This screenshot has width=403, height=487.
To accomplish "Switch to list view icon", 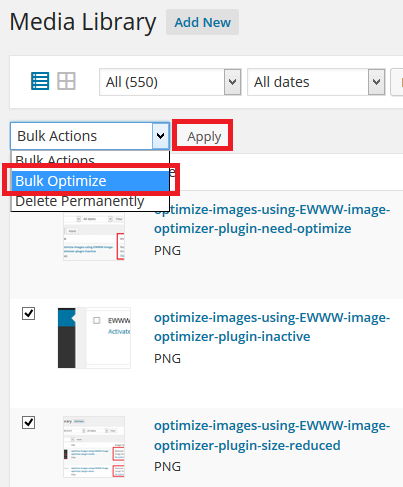I will click(40, 81).
